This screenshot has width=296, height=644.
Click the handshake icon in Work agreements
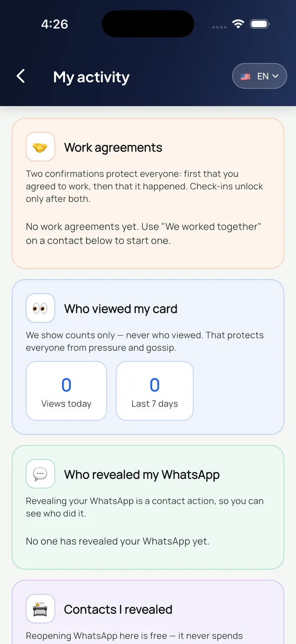40,147
